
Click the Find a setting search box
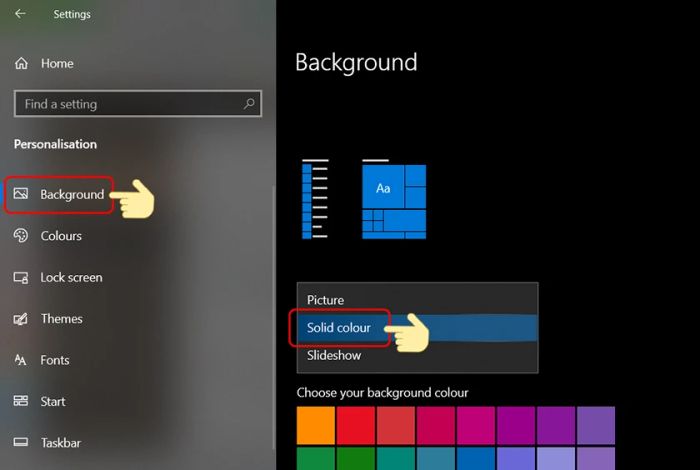[x=138, y=104]
